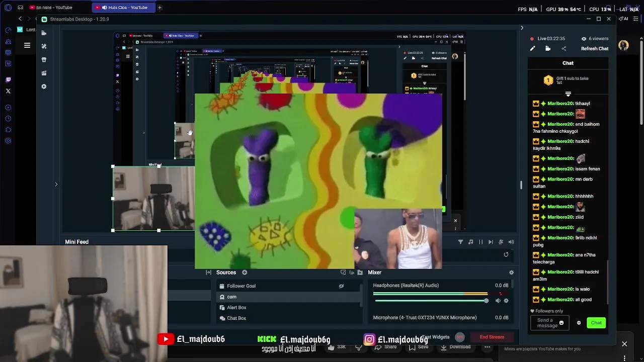Click the edit stream info pencil icon

pyautogui.click(x=533, y=49)
